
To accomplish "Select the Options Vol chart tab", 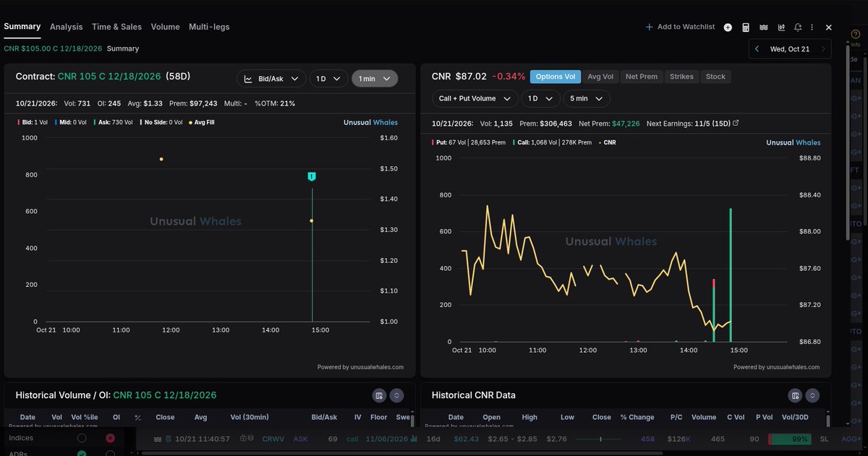I will pos(556,77).
